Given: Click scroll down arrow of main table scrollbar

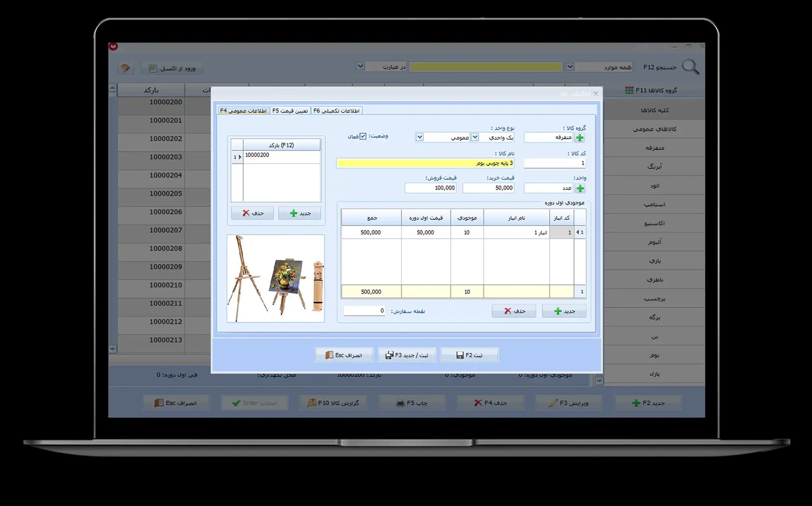Looking at the screenshot, I should pos(112,349).
